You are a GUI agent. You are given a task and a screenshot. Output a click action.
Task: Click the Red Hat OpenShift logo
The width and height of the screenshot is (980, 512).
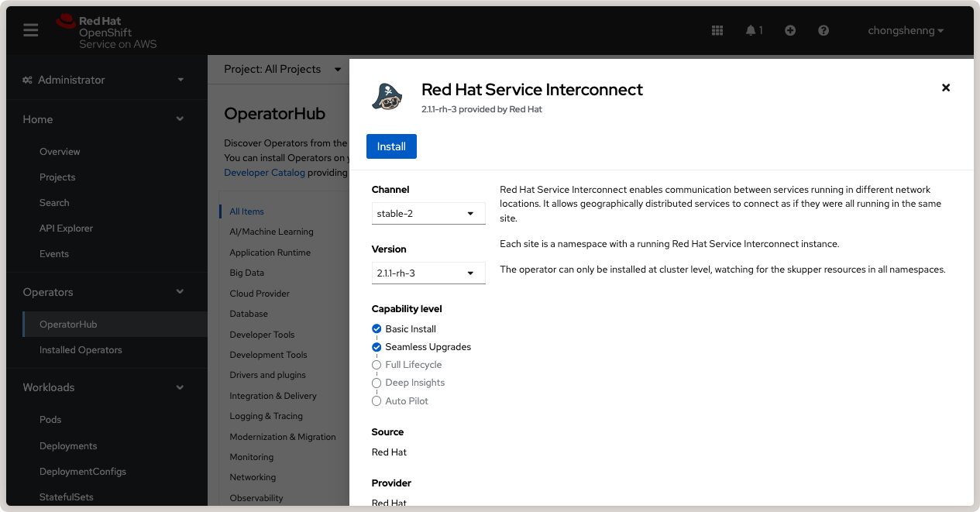coord(85,30)
